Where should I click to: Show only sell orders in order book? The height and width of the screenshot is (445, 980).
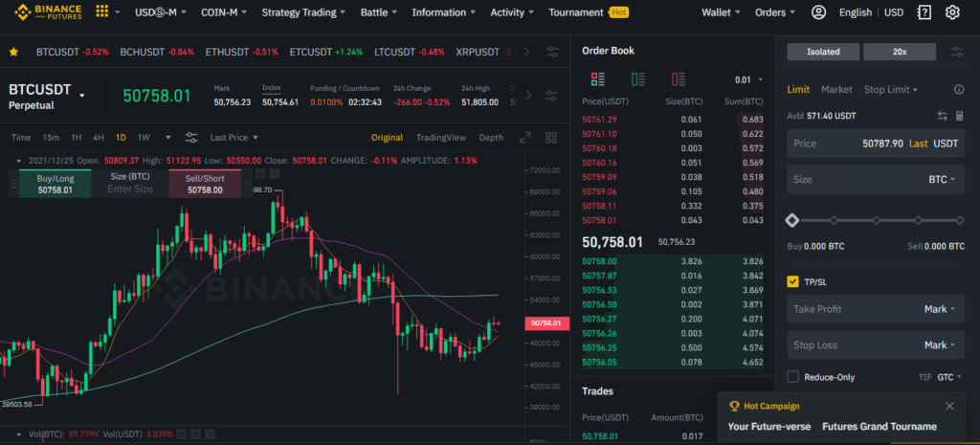point(679,78)
